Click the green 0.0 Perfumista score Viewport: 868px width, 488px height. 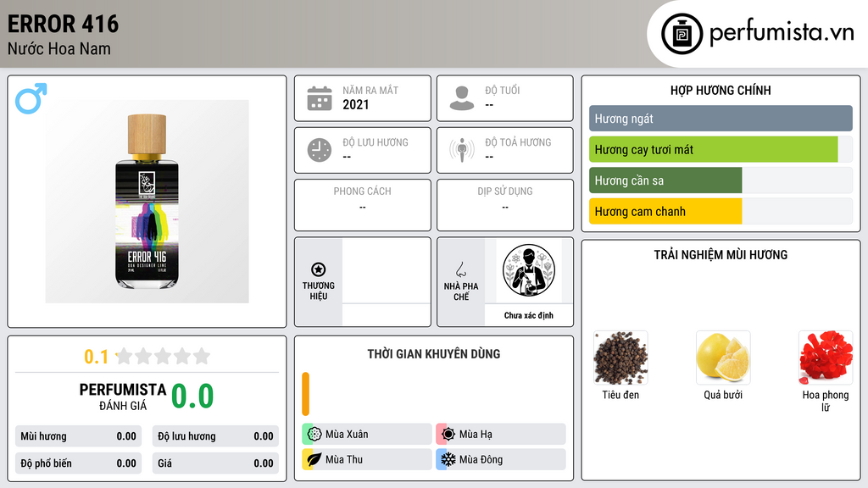point(192,396)
